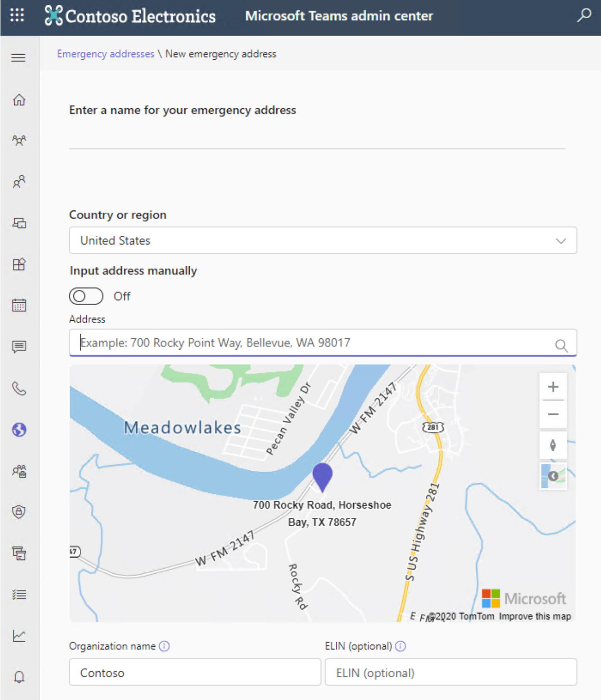Reset map compass orientation
This screenshot has height=700, width=601.
[553, 445]
